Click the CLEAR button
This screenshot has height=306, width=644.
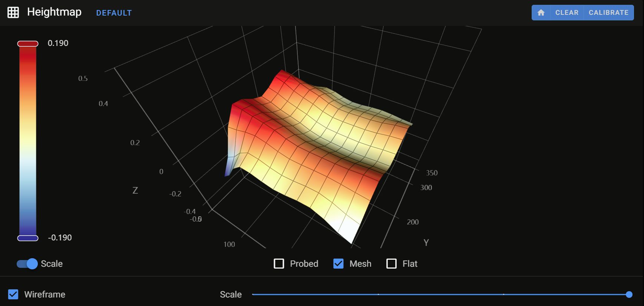(x=567, y=13)
